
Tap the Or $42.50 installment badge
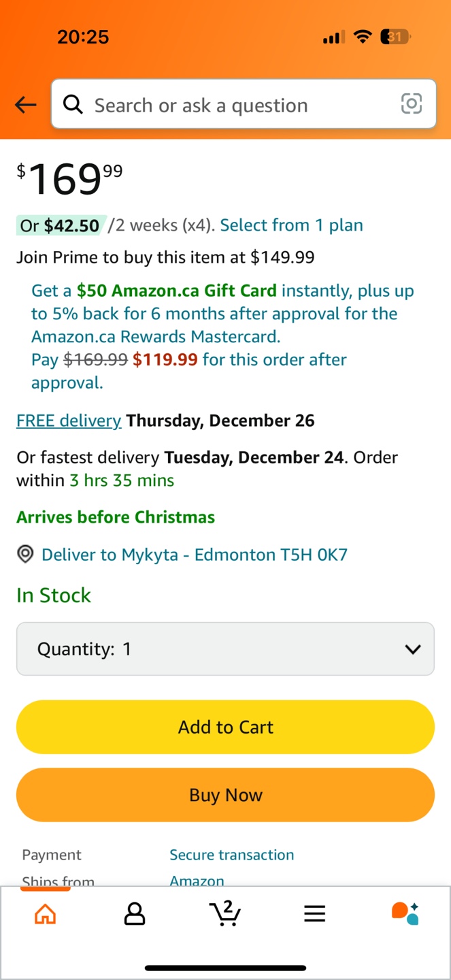tap(59, 225)
